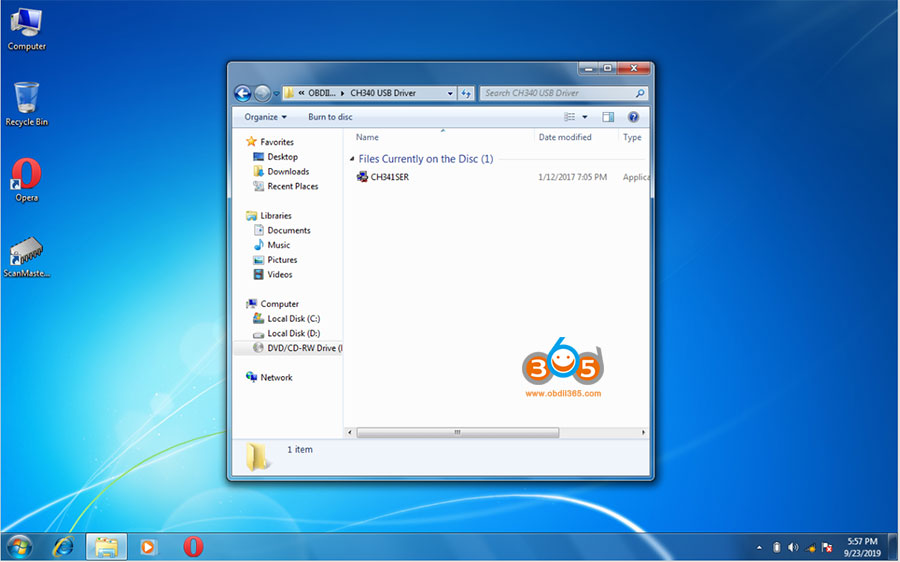900x562 pixels.
Task: Select the Recycle Bin desktop icon
Action: pyautogui.click(x=26, y=104)
